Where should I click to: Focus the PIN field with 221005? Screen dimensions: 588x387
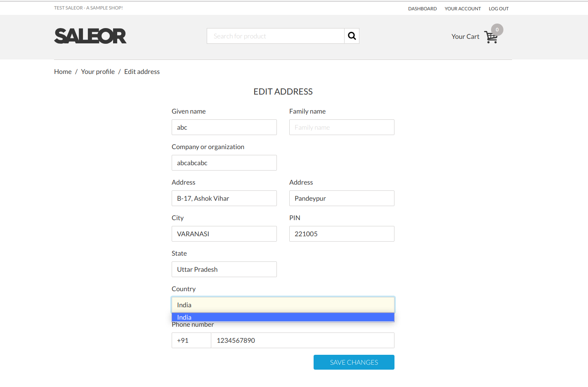click(342, 234)
